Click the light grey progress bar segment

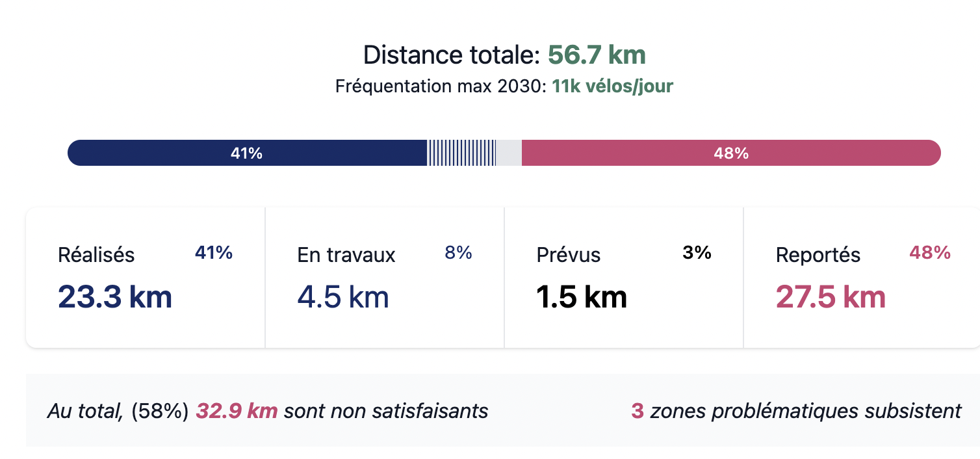click(509, 153)
